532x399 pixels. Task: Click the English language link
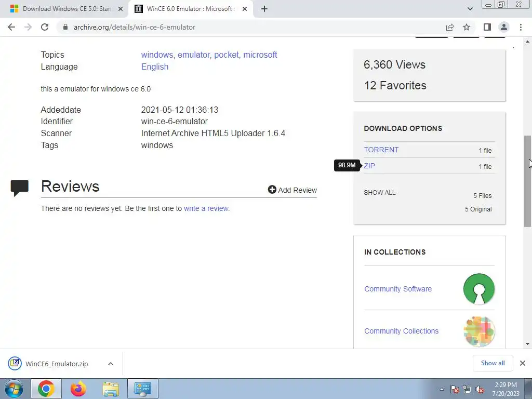click(155, 67)
